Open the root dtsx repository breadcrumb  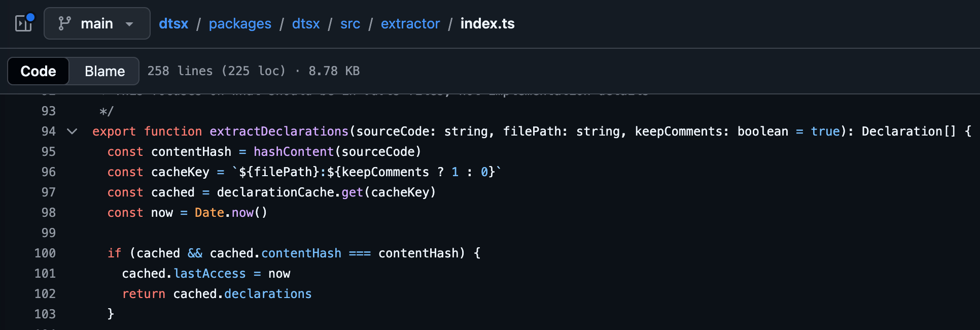tap(173, 23)
